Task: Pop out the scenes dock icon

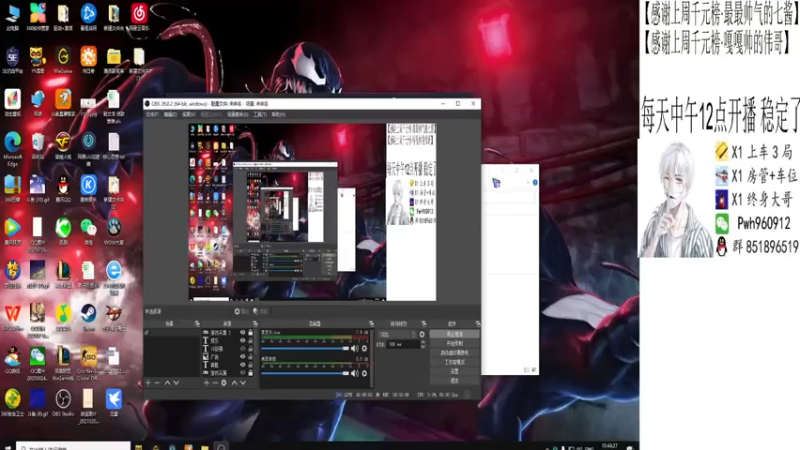Action: click(197, 323)
